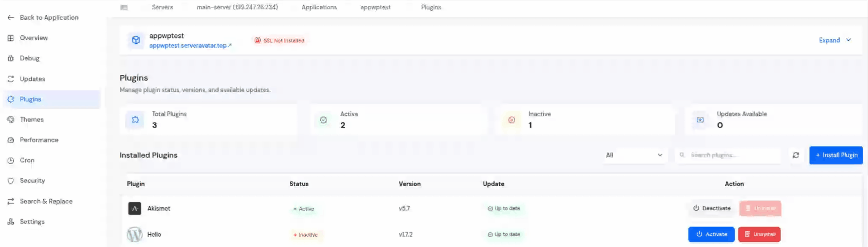Click the SSL Not Installed badge
Screen dimensions: 868x247
coord(280,40)
